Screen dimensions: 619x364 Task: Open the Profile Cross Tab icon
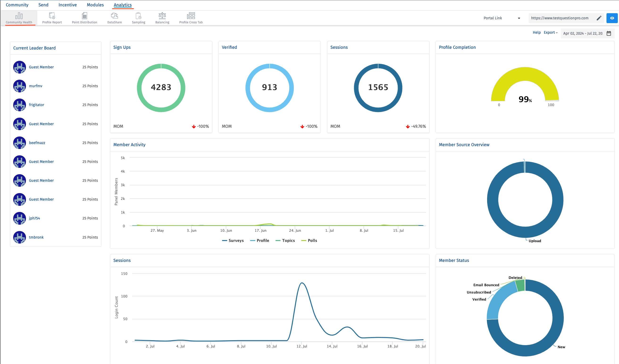(x=191, y=16)
